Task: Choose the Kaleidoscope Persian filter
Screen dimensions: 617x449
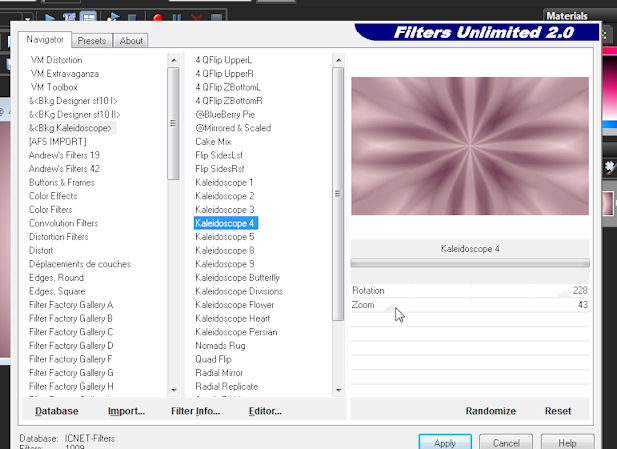Action: click(x=236, y=332)
